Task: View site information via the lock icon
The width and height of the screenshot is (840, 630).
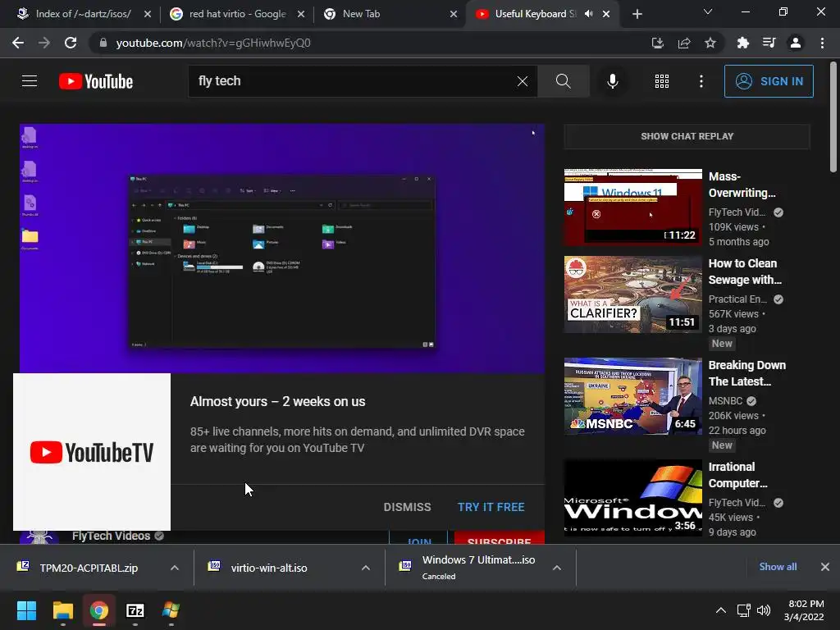Action: click(103, 43)
